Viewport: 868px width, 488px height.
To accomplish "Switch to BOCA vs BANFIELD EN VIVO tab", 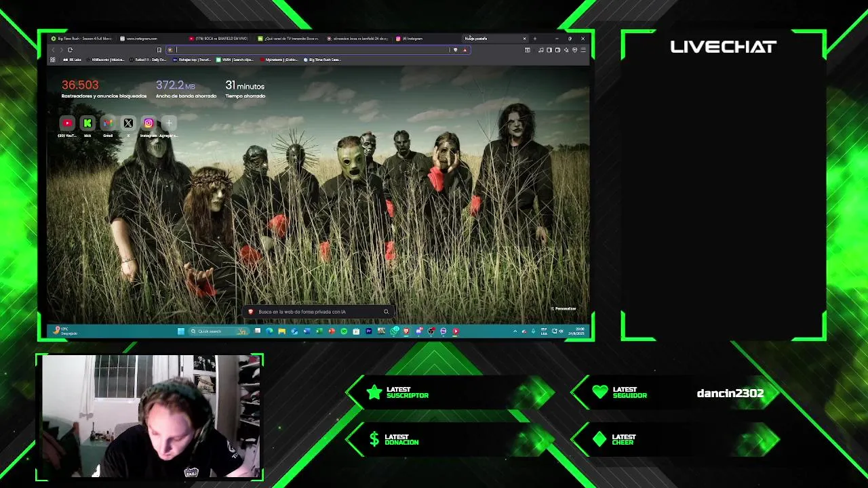I will (x=219, y=39).
